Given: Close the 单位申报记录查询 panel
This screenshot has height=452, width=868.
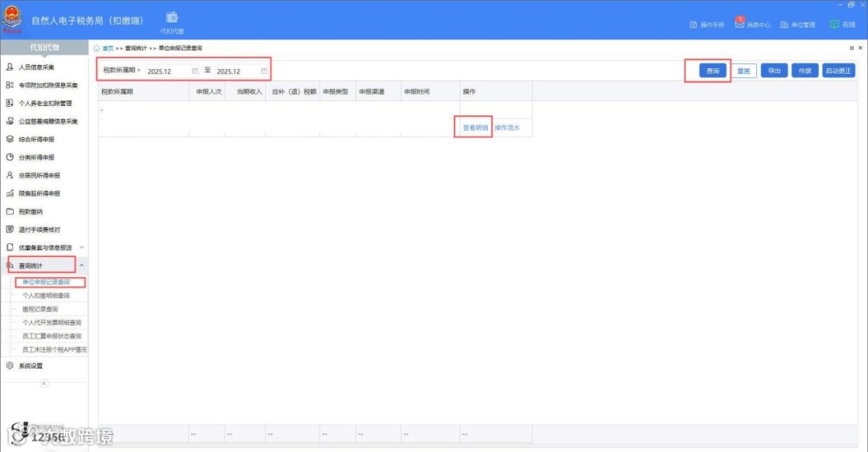Looking at the screenshot, I should [860, 48].
